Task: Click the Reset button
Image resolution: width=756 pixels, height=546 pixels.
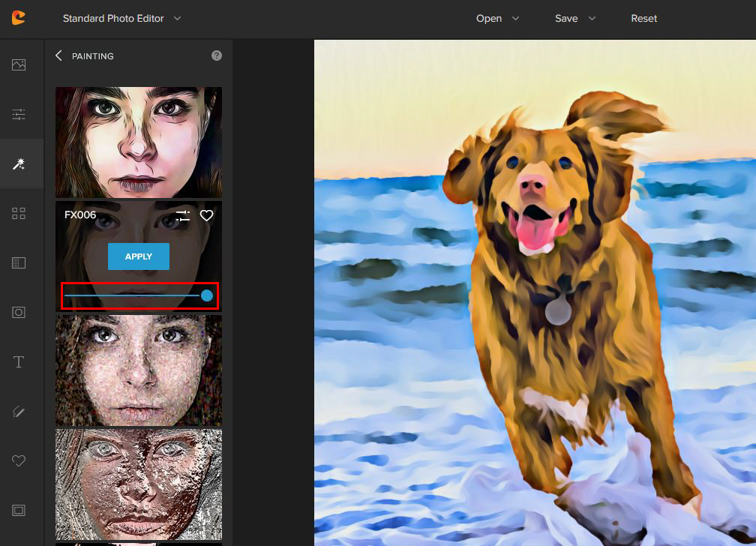Action: 643,18
